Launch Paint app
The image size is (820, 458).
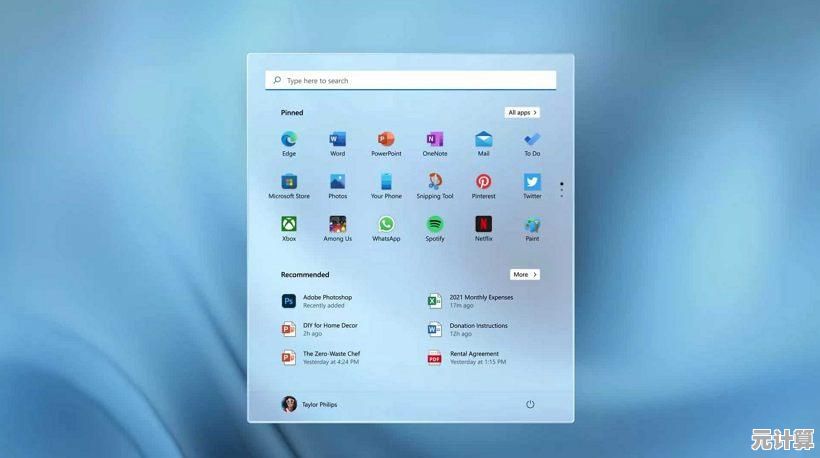point(532,228)
